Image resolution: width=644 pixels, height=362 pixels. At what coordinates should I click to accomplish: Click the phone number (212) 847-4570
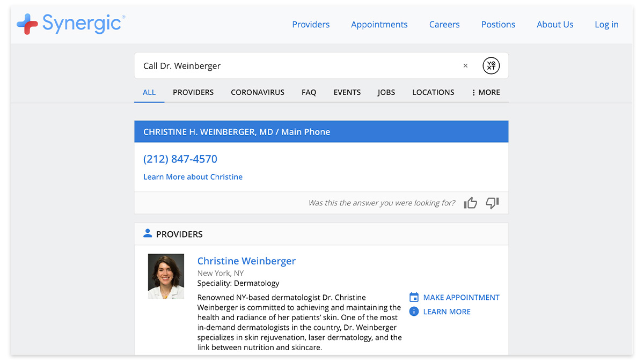[x=180, y=159]
